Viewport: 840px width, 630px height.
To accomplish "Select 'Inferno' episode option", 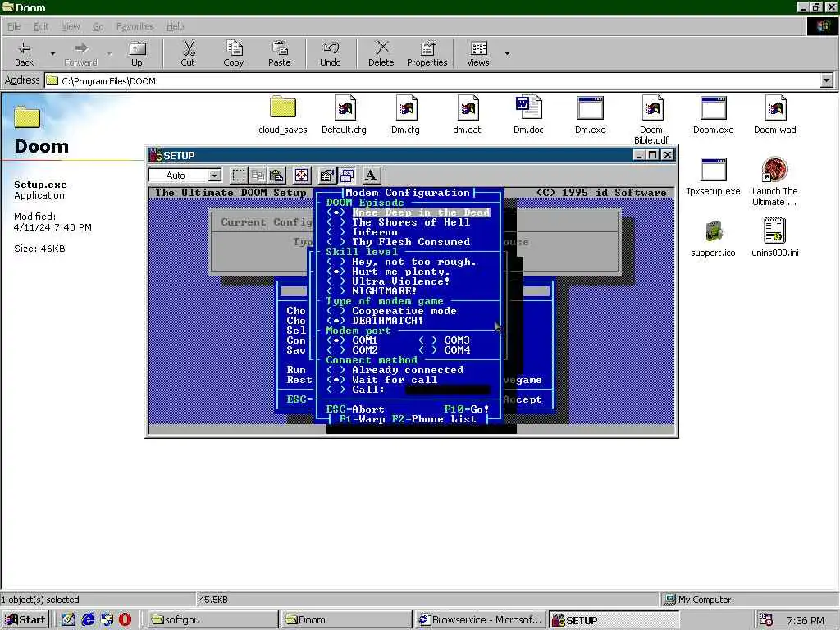I will 362,232.
